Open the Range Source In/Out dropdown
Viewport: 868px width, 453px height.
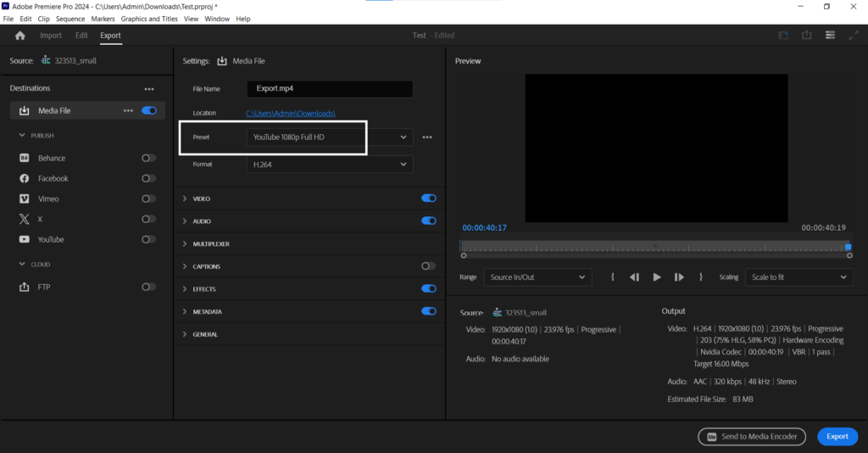pos(537,277)
